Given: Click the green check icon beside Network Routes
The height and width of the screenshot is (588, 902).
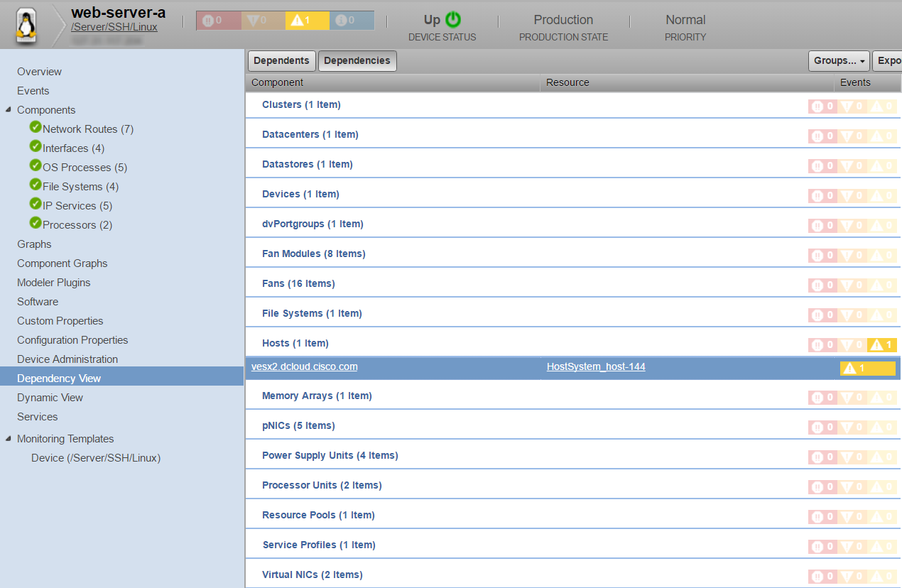Looking at the screenshot, I should coord(36,127).
